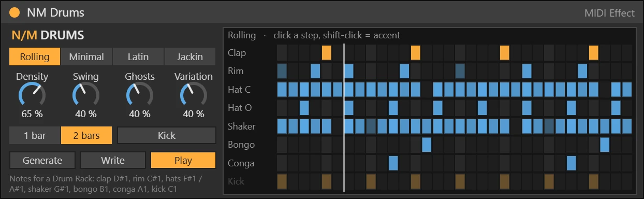Toggle Kick row step 25
Viewport: 644px width, 199px height.
(x=549, y=181)
